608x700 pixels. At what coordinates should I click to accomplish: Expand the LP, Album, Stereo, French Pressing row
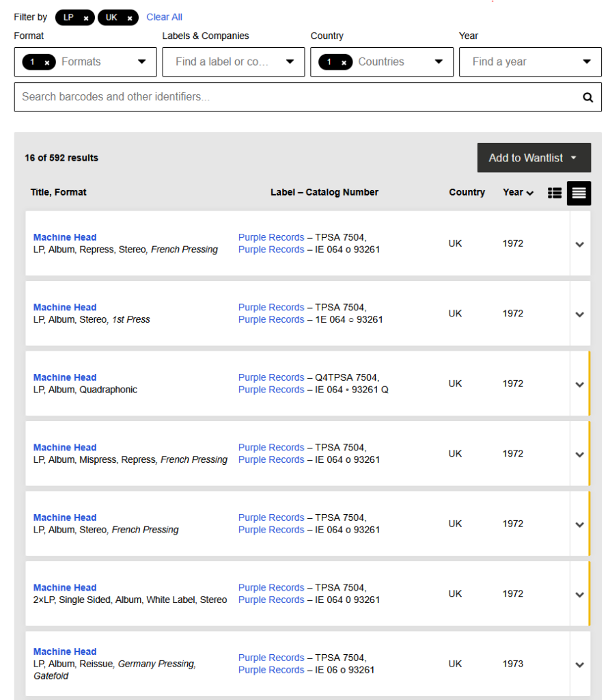click(x=579, y=524)
